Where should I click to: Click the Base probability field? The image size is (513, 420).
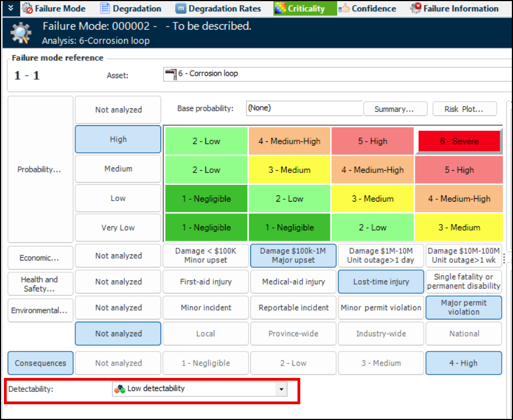click(x=304, y=108)
